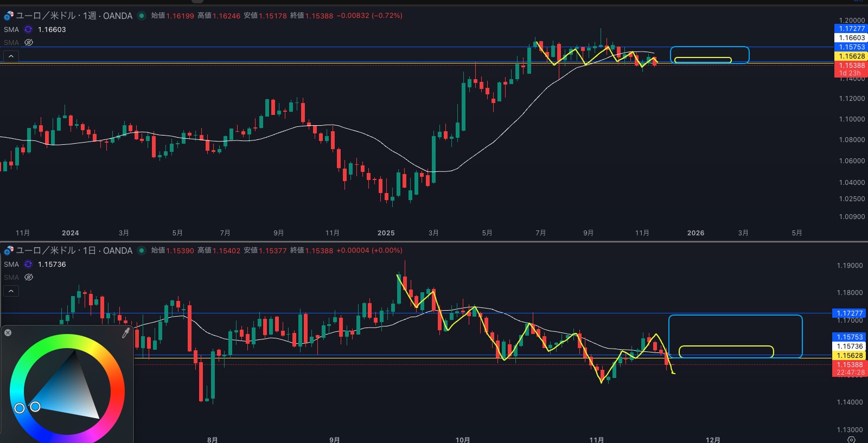Open the symbol title ユーロ/米ドル 1日 OANDA

74,251
